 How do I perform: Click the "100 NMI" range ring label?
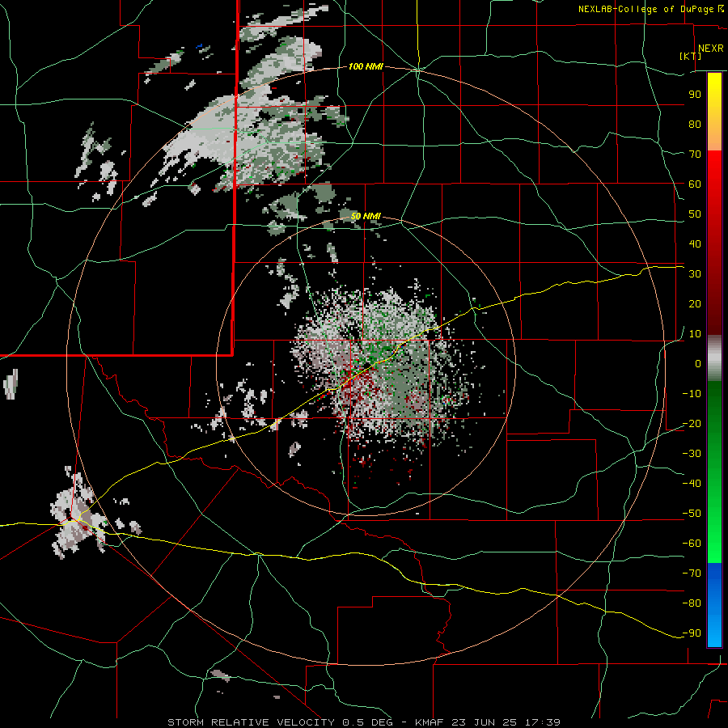point(366,67)
